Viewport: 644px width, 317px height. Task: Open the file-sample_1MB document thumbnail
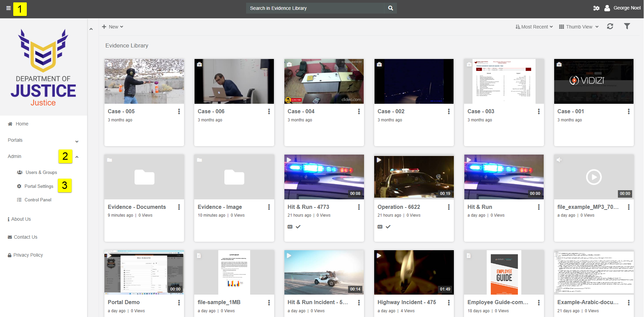(x=234, y=273)
